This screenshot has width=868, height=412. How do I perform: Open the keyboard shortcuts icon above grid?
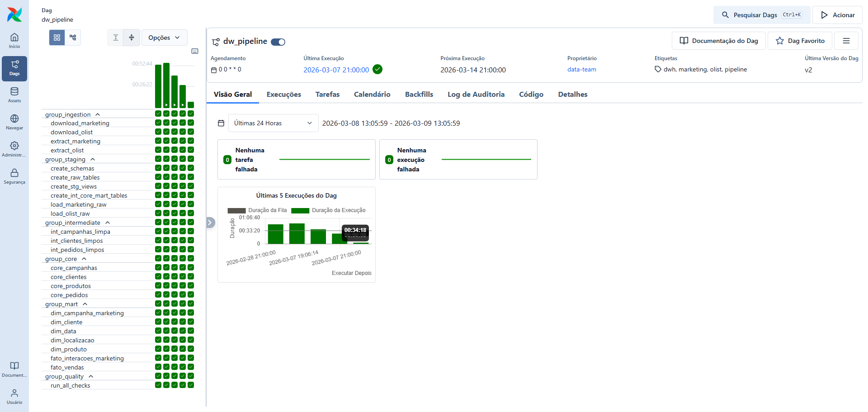coord(195,51)
